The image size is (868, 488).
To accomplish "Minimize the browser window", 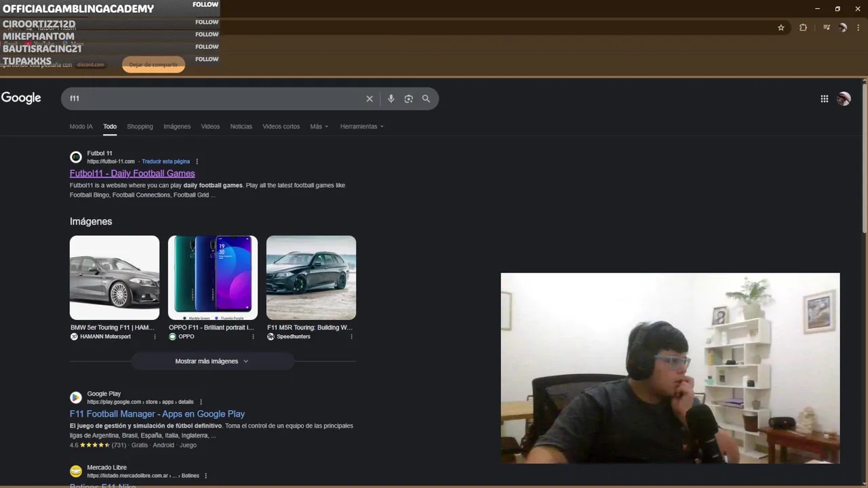I will point(817,9).
